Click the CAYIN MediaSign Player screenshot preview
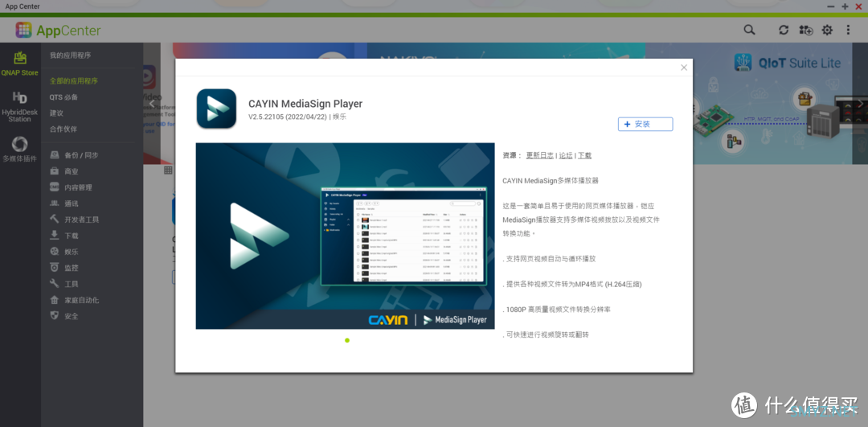Screen dimensions: 868x427 coord(345,236)
